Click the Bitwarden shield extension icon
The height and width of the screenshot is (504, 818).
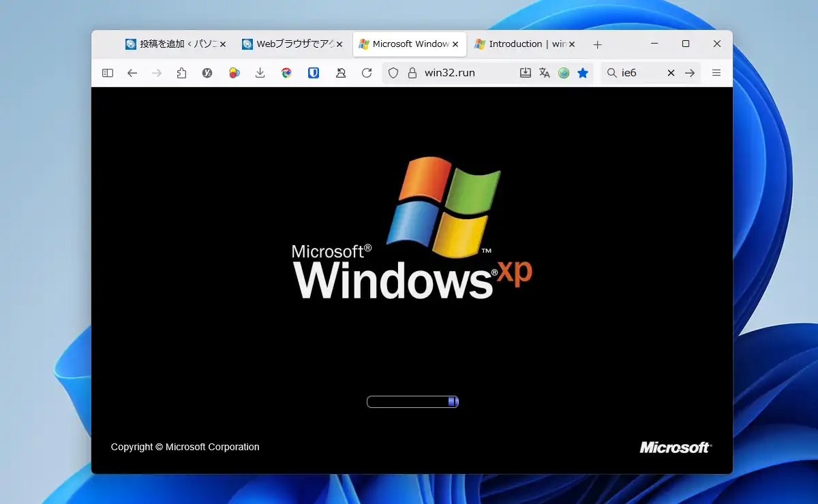click(x=314, y=73)
